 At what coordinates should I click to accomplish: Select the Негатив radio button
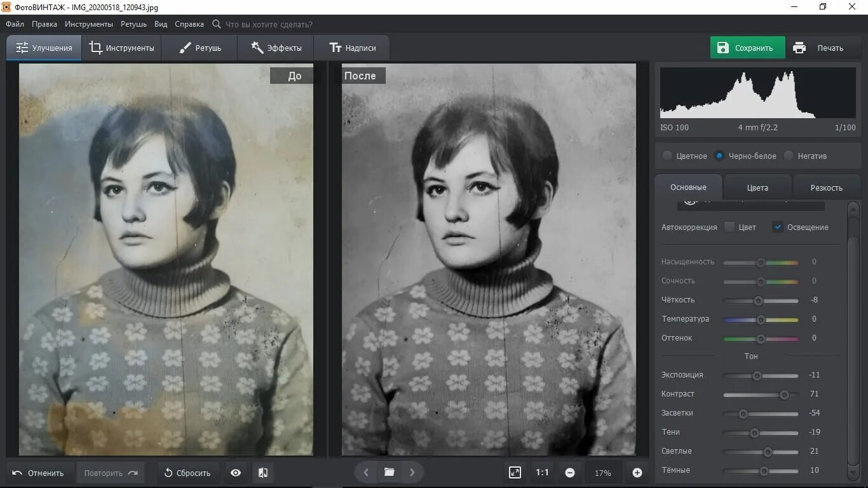pos(789,156)
